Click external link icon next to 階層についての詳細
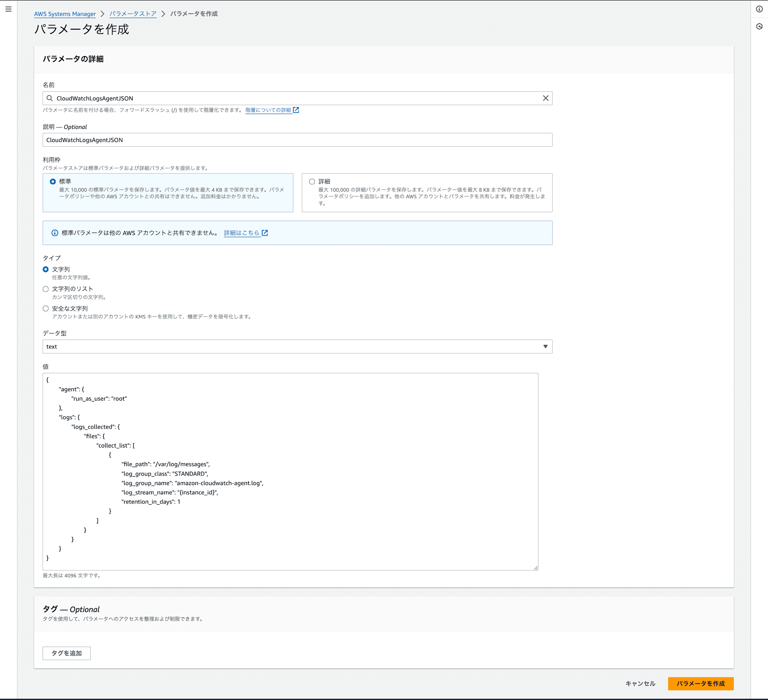 tap(296, 110)
